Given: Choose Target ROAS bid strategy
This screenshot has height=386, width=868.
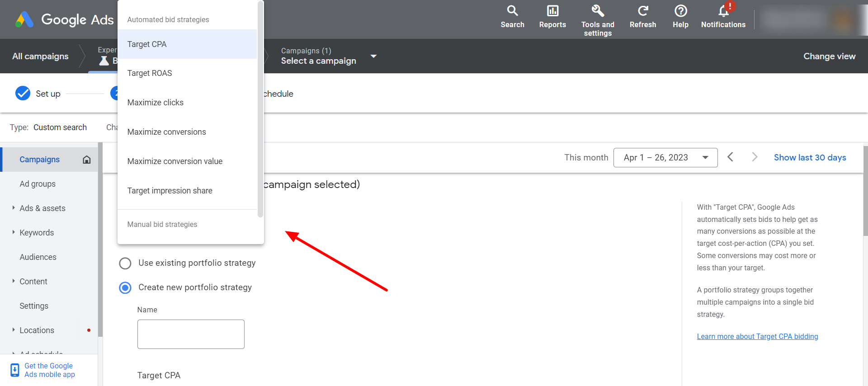Looking at the screenshot, I should [187, 73].
